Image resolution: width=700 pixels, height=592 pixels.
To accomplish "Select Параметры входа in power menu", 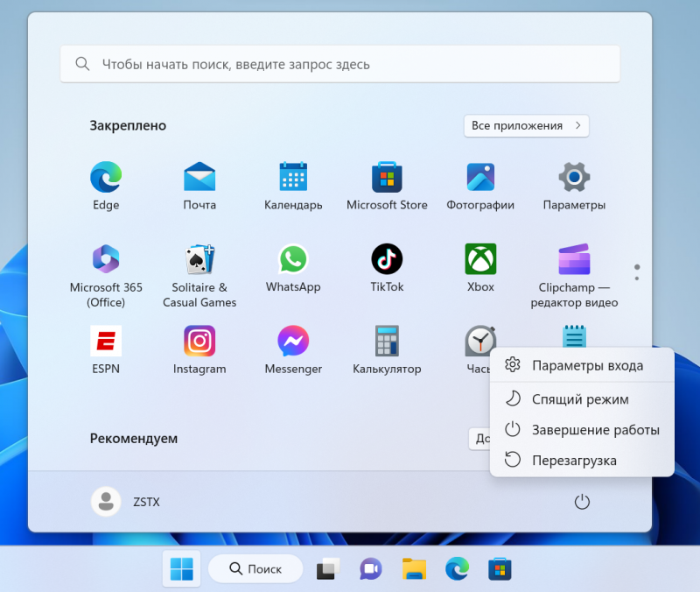I will pos(582,365).
